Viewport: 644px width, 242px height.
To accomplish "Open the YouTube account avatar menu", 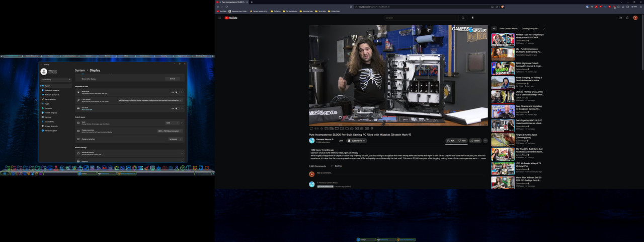I will coord(635,18).
